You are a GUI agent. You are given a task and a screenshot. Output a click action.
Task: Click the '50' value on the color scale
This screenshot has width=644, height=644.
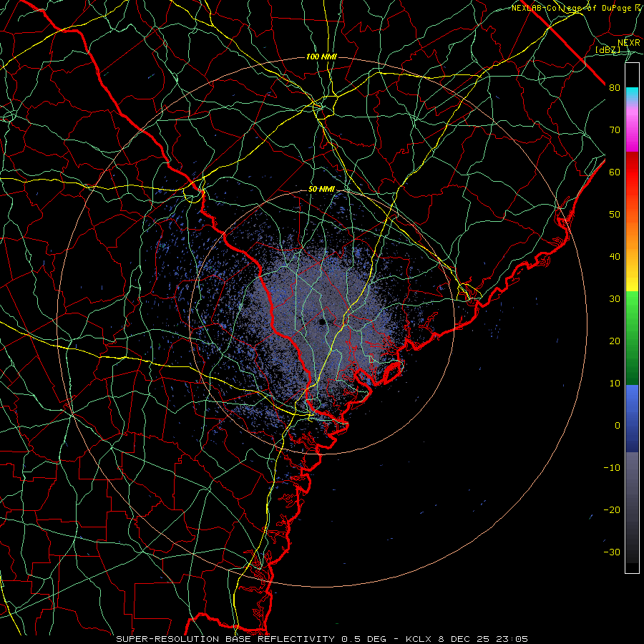pos(615,215)
